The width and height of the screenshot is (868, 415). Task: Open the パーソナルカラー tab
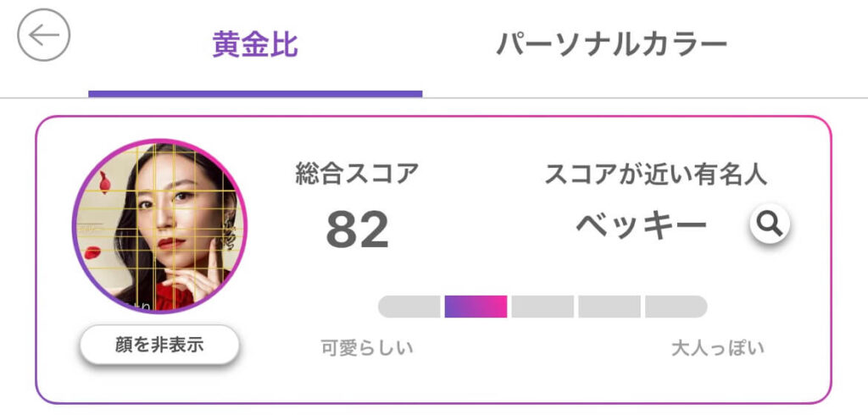tap(611, 45)
